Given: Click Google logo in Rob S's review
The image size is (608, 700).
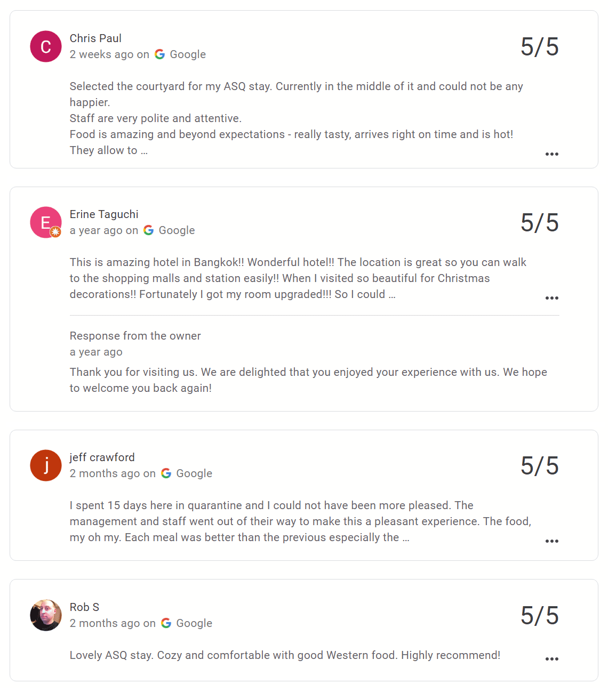Looking at the screenshot, I should (x=166, y=623).
